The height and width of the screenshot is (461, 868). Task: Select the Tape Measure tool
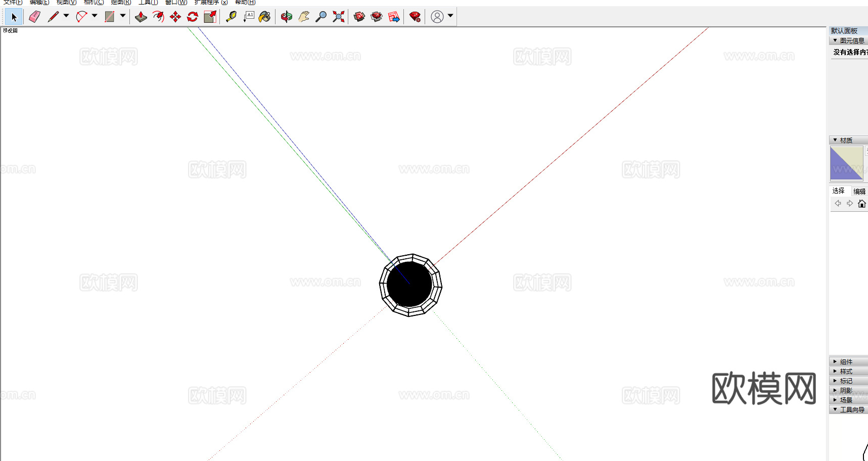(x=231, y=17)
